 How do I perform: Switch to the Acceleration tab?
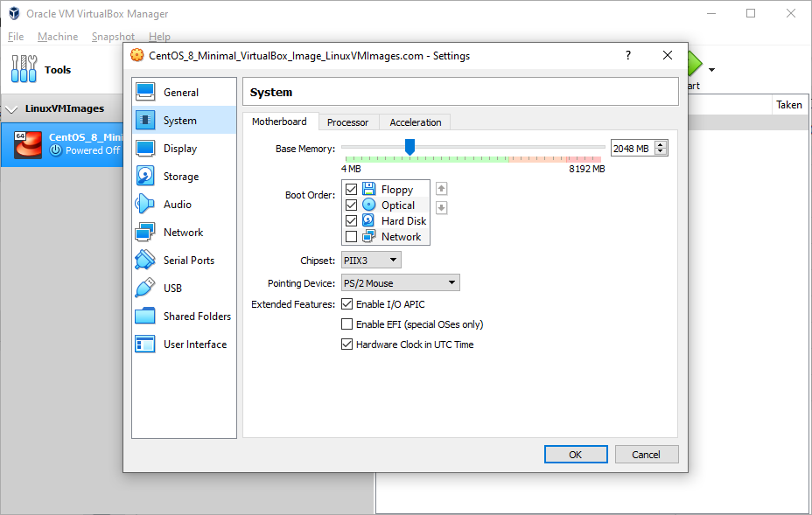tap(416, 122)
